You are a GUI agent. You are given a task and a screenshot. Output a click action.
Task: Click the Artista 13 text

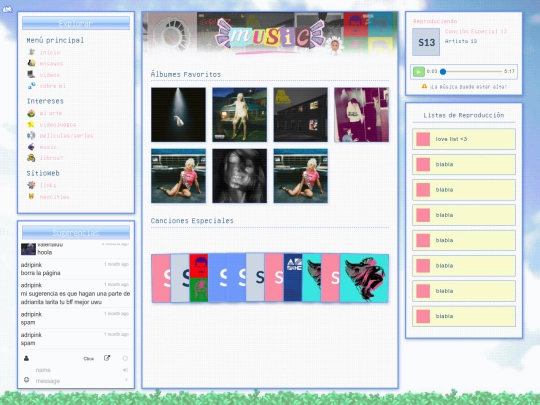[x=461, y=41]
